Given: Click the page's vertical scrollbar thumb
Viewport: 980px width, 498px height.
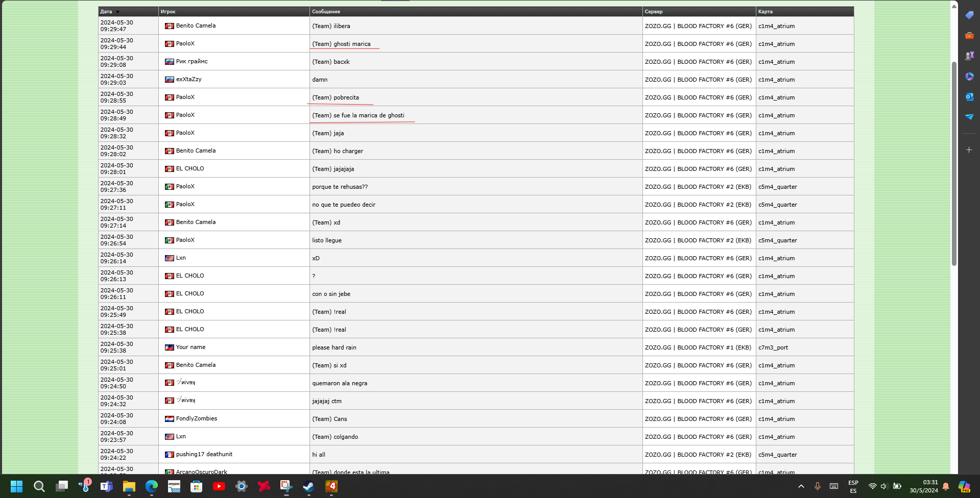Looking at the screenshot, I should pyautogui.click(x=954, y=163).
